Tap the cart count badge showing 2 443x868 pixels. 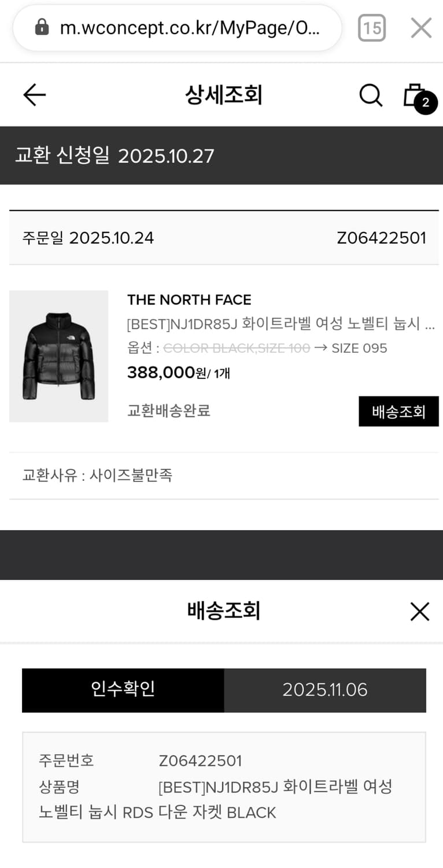coord(426,103)
